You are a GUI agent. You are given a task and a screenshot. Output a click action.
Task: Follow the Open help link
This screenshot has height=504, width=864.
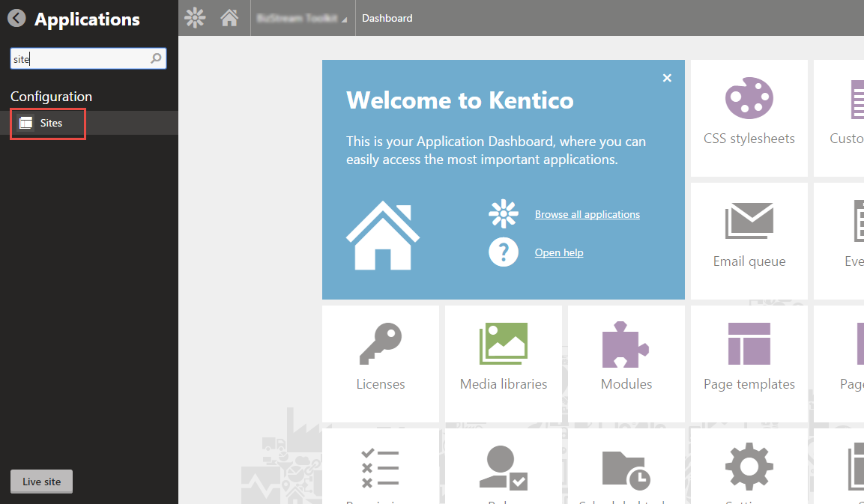[x=559, y=252]
